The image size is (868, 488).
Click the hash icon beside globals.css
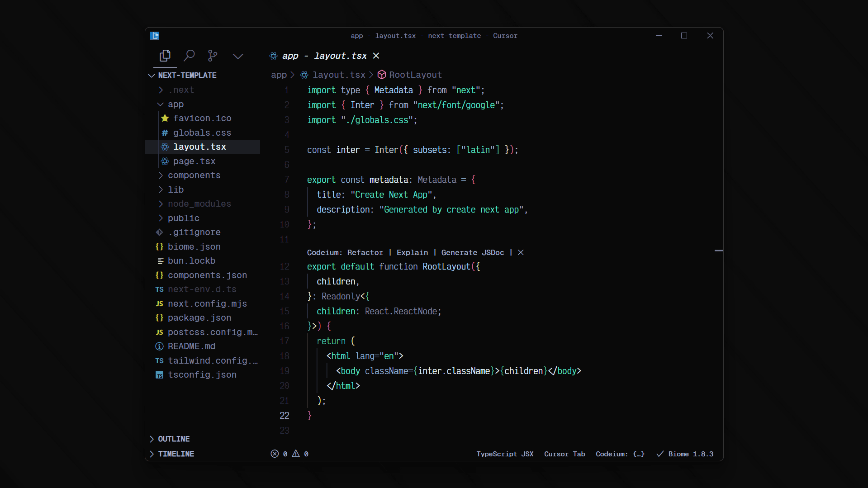coord(165,133)
